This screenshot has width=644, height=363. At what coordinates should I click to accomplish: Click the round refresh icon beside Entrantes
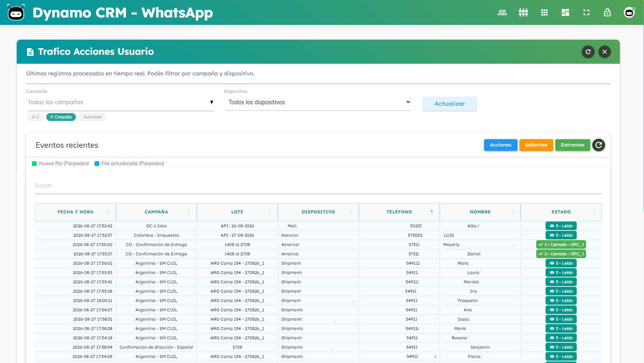tap(598, 145)
